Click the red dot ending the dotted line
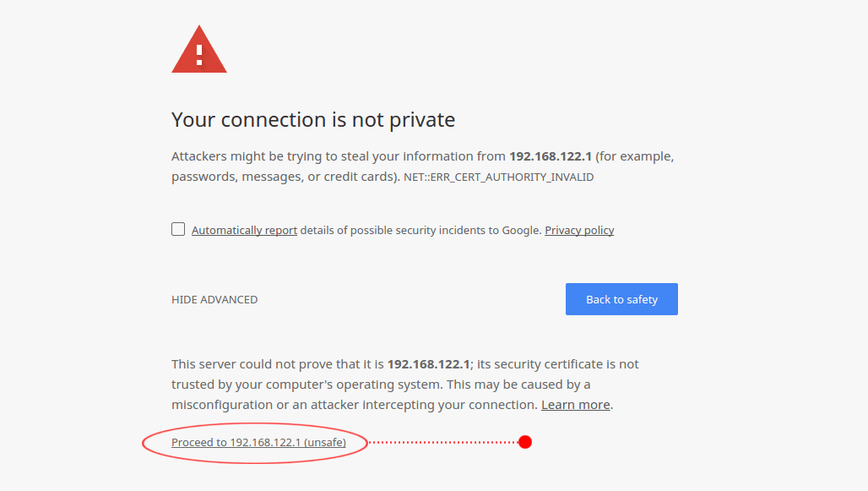 tap(525, 442)
